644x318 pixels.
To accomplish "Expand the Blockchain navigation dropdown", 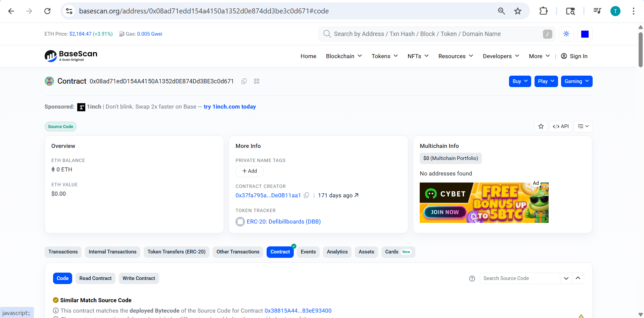I will pos(343,56).
